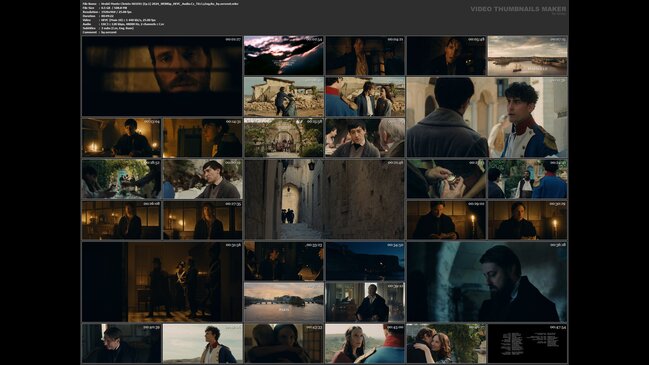Select the narrow stone alley large thumbnail

324,199
